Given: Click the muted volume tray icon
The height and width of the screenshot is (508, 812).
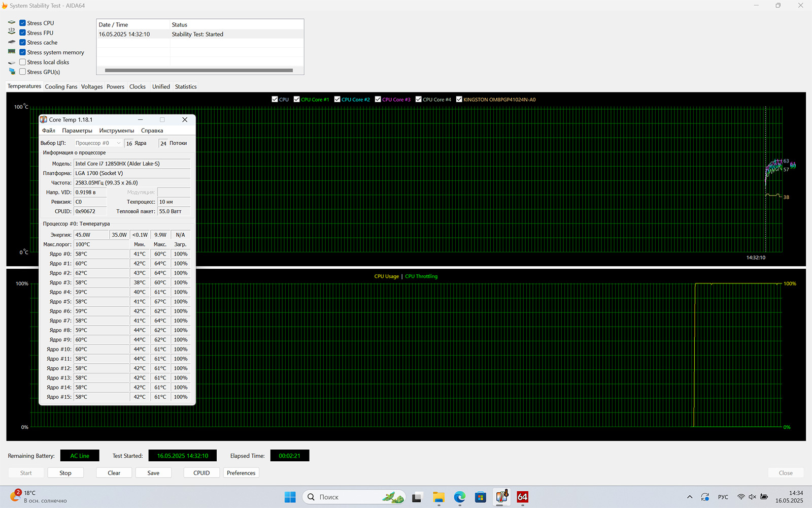Looking at the screenshot, I should pos(752,497).
